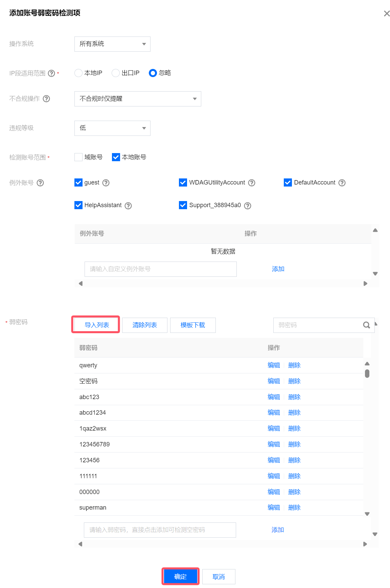Edit the qwerty weak password row
This screenshot has width=390, height=588.
coord(274,365)
